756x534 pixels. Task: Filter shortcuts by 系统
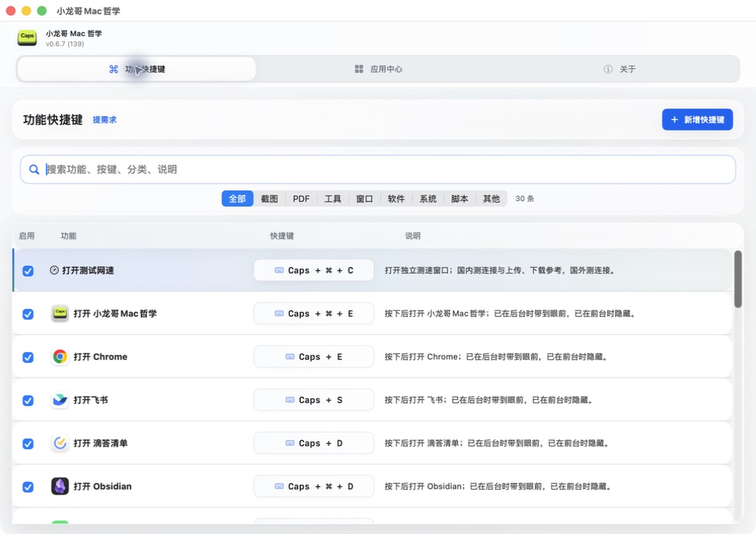coord(428,199)
